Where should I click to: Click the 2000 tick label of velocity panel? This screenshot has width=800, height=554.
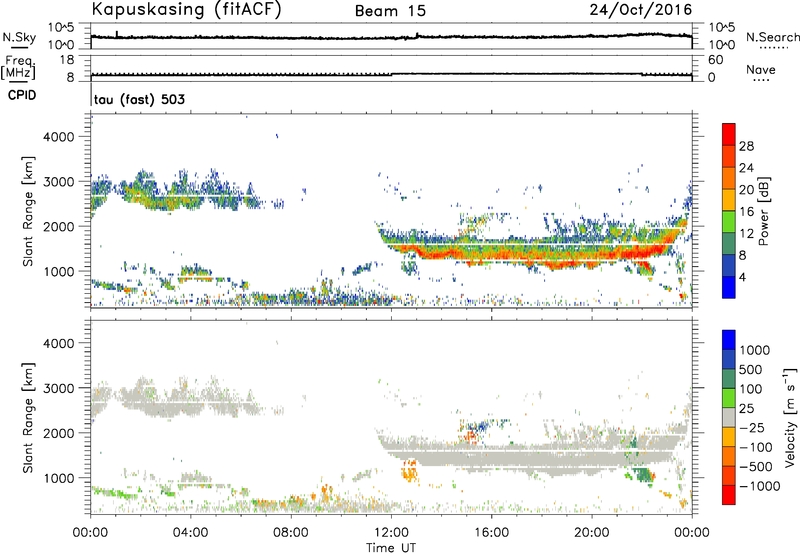(x=58, y=433)
